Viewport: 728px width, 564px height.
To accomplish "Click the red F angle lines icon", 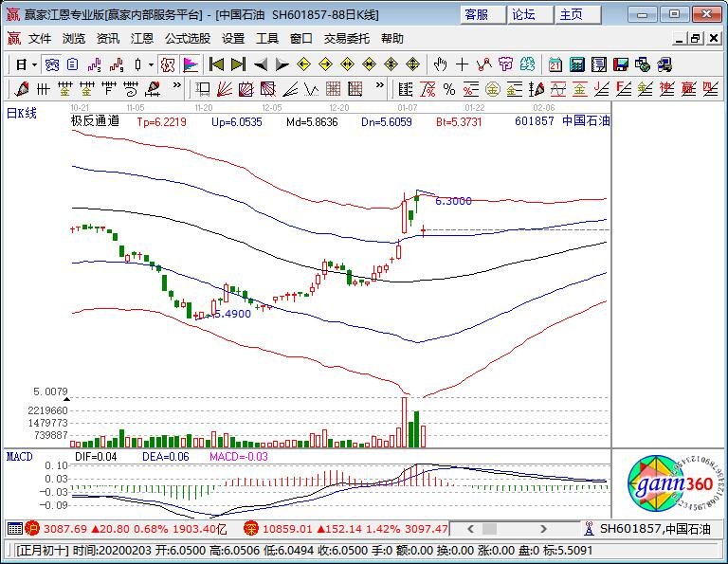I will (624, 89).
